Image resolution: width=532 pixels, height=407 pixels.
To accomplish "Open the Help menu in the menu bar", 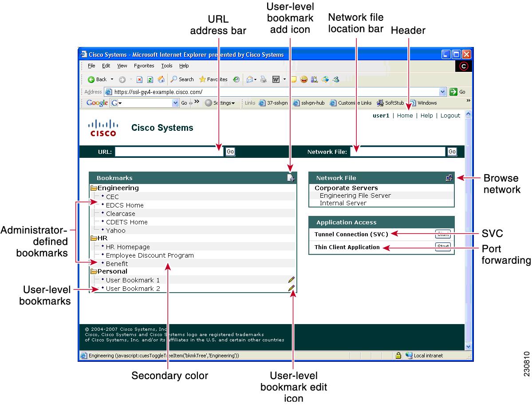I will 184,66.
